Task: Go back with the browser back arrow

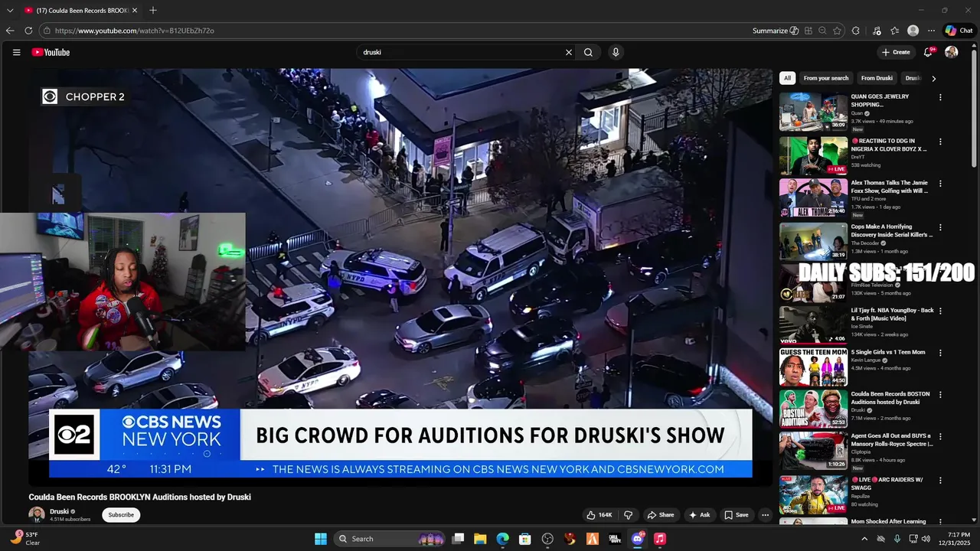Action: [10, 31]
